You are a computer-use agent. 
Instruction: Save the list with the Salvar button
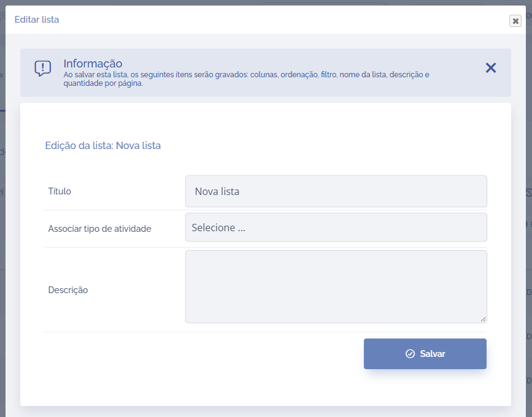pos(425,354)
